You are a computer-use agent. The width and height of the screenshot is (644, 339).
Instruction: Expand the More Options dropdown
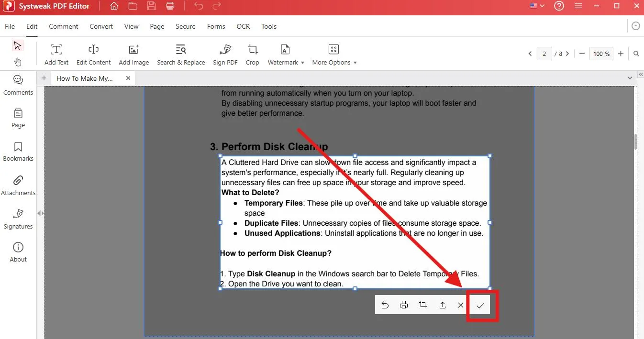[334, 53]
